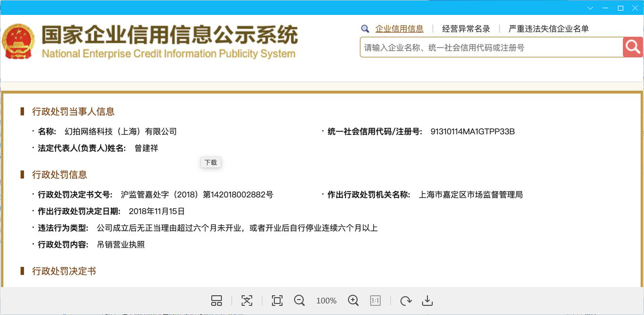Click the national emblem logo

[18, 41]
